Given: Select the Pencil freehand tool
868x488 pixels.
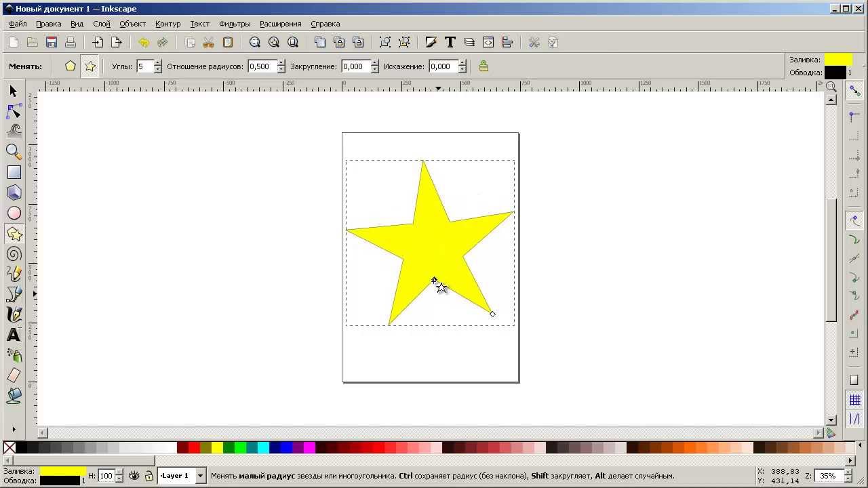Looking at the screenshot, I should 14,274.
